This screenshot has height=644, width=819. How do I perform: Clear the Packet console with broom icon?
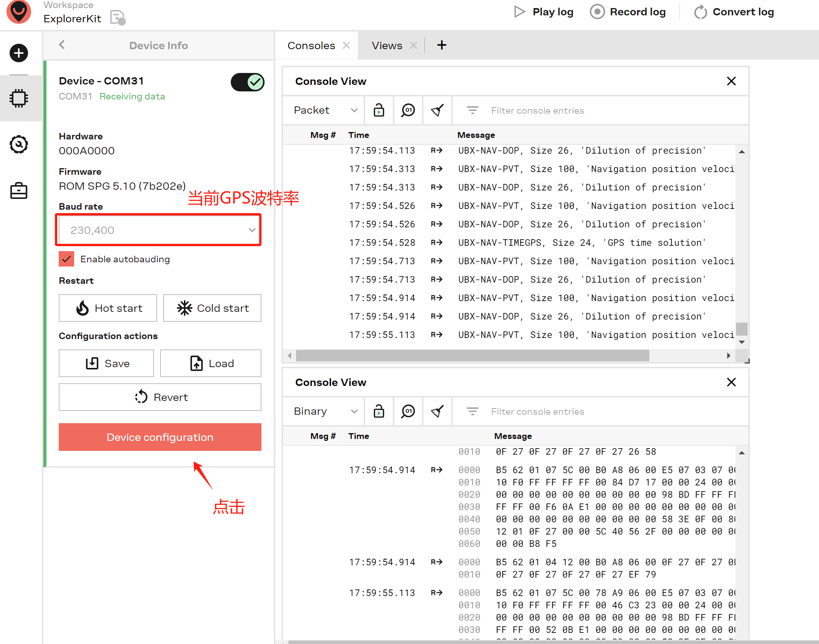437,110
